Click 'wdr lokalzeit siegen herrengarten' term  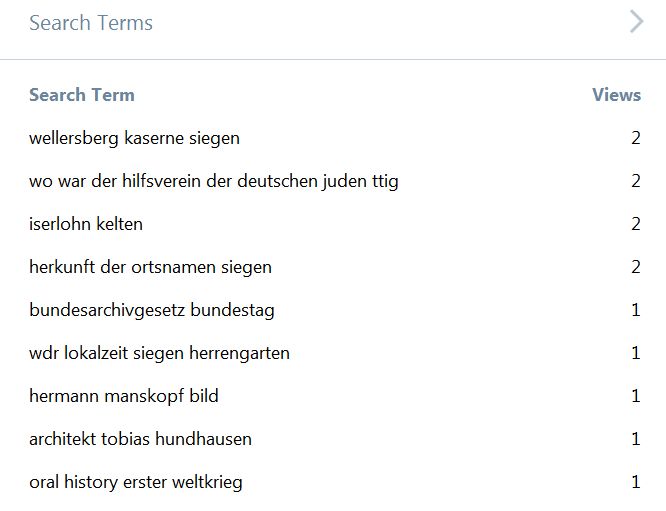pyautogui.click(x=160, y=353)
